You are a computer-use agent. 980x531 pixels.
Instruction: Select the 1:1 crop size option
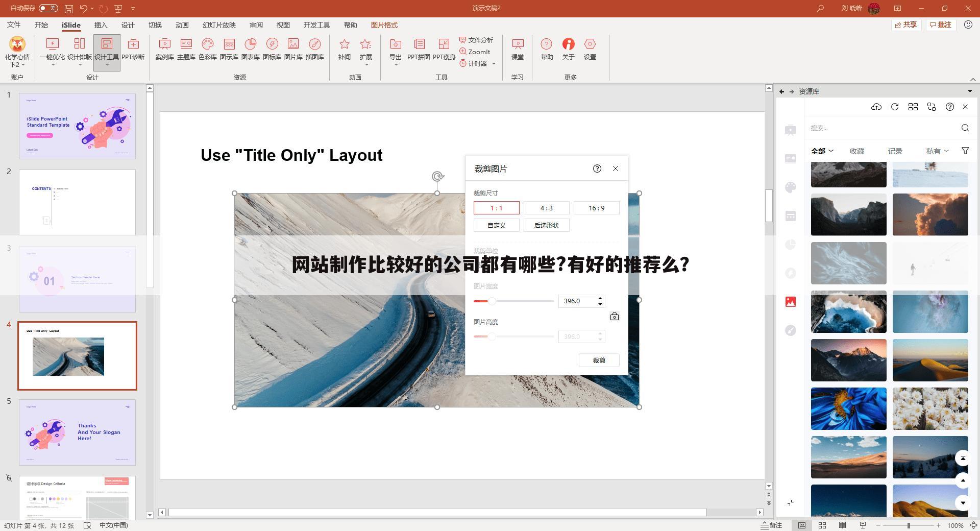click(x=496, y=208)
